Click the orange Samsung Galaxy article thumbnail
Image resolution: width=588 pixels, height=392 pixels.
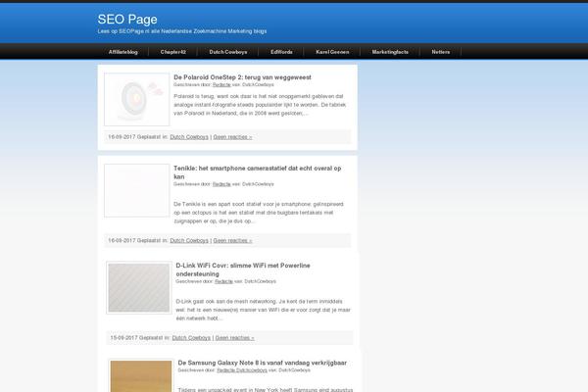pyautogui.click(x=141, y=376)
